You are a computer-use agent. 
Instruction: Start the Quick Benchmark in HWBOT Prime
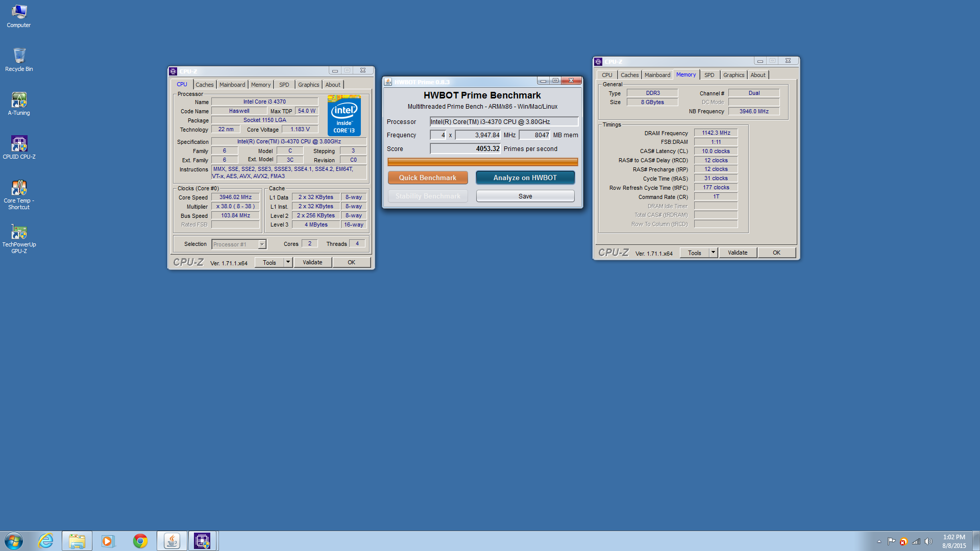pos(428,178)
